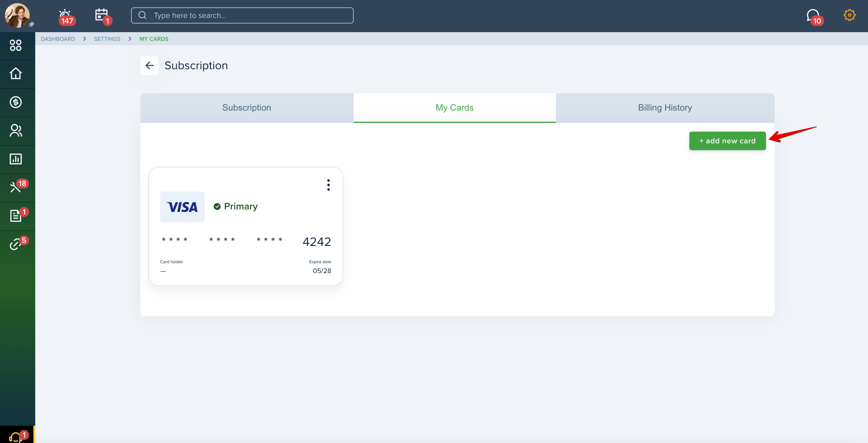Click the 'Subscription' page heading
This screenshot has height=443, width=868.
tap(196, 65)
